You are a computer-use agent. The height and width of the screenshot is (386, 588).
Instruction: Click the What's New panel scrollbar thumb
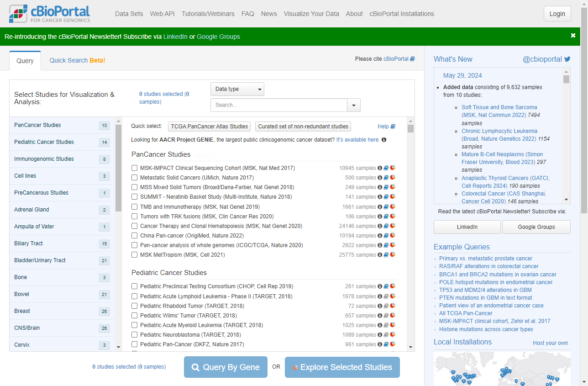(x=567, y=79)
